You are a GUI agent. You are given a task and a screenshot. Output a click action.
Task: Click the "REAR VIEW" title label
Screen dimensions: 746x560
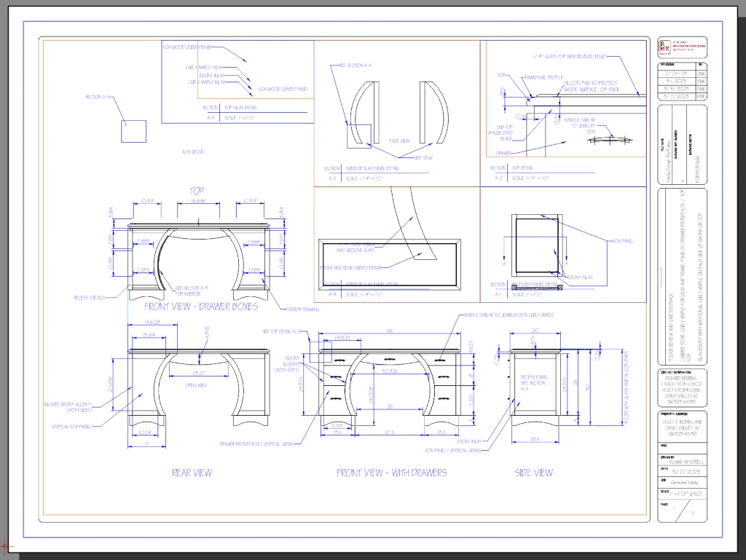pos(192,473)
